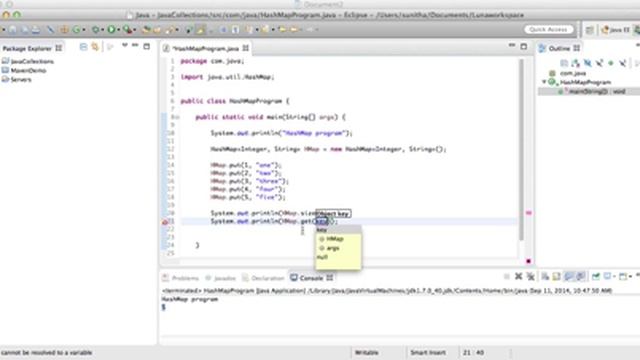Click Clear Console icon
The width and height of the screenshot is (640, 360).
tap(545, 277)
